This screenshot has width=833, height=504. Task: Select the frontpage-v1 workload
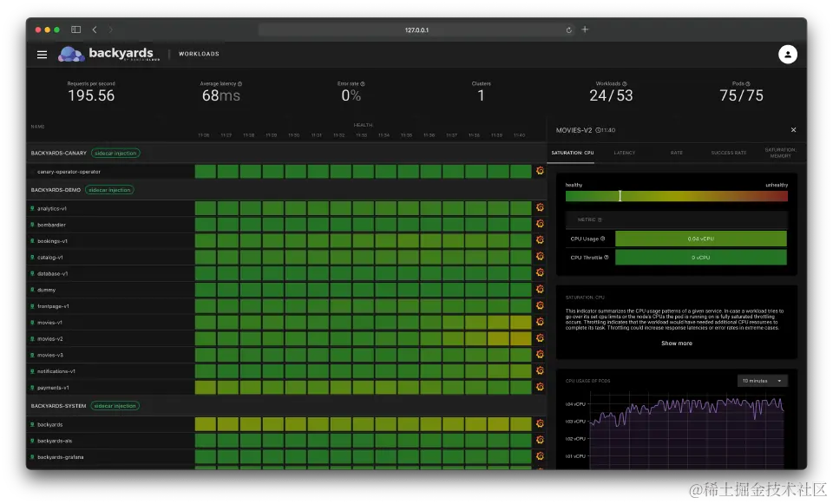tap(53, 306)
